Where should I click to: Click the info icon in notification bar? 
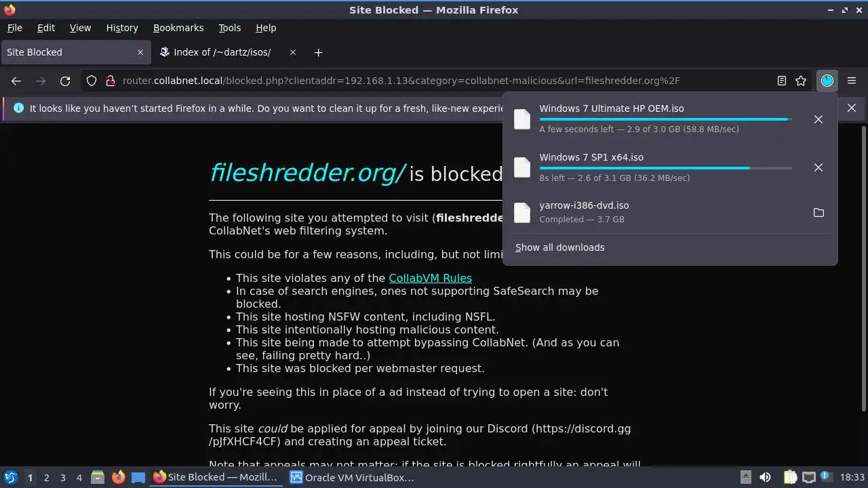point(18,108)
